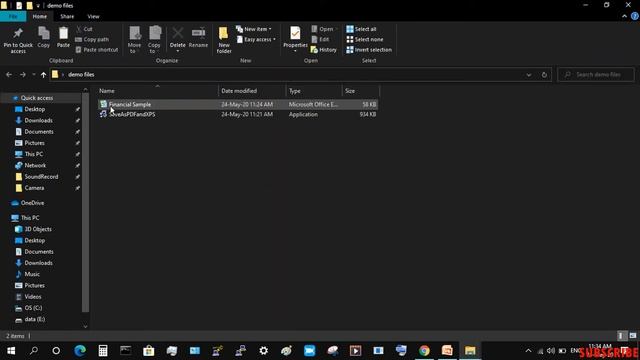Viewport: 640px width, 360px height.
Task: Open OS (C:) drive
Action: pyautogui.click(x=33, y=308)
